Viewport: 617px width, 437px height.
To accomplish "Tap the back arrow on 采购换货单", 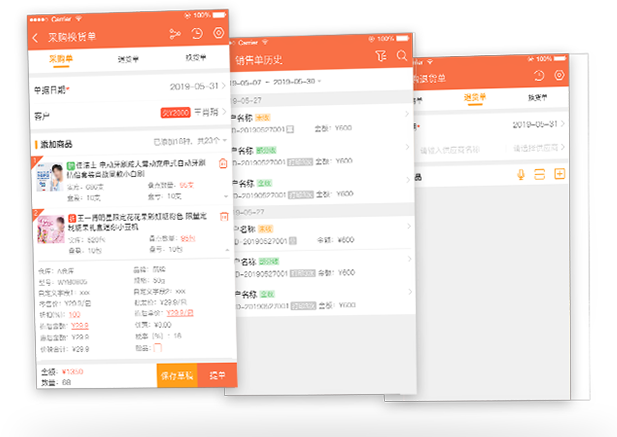I will (36, 37).
